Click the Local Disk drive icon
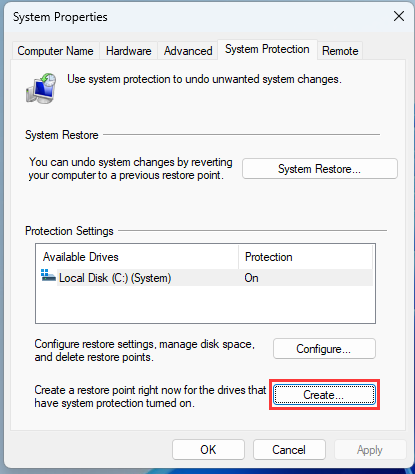Viewport: 415px width, 474px height. pos(48,276)
